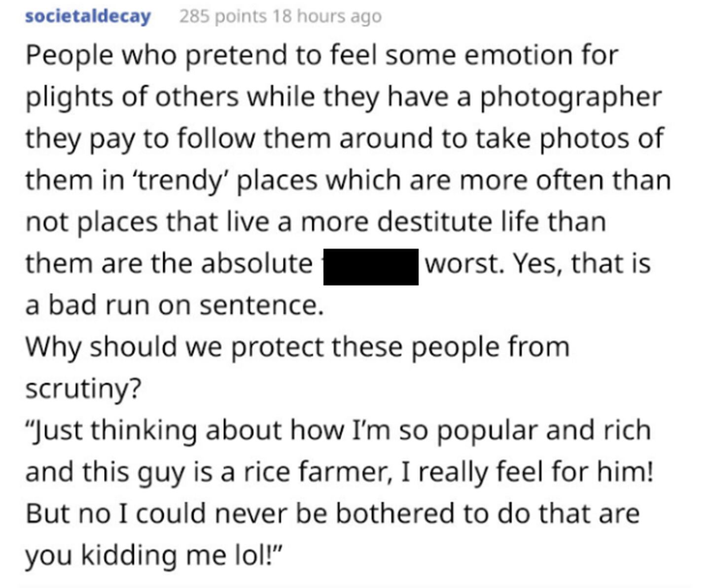The image size is (710, 588).
Task: Click the word 'destitute' in the comment
Action: [435, 222]
